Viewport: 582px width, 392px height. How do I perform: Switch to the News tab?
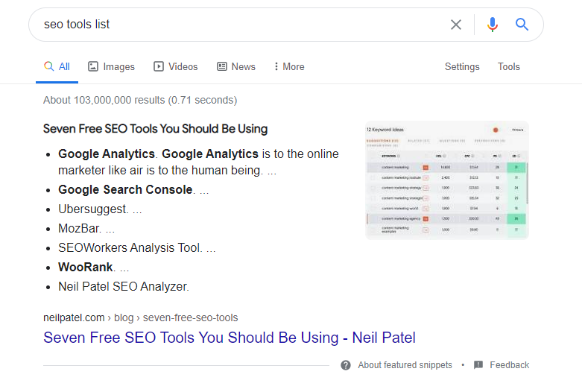coord(243,66)
